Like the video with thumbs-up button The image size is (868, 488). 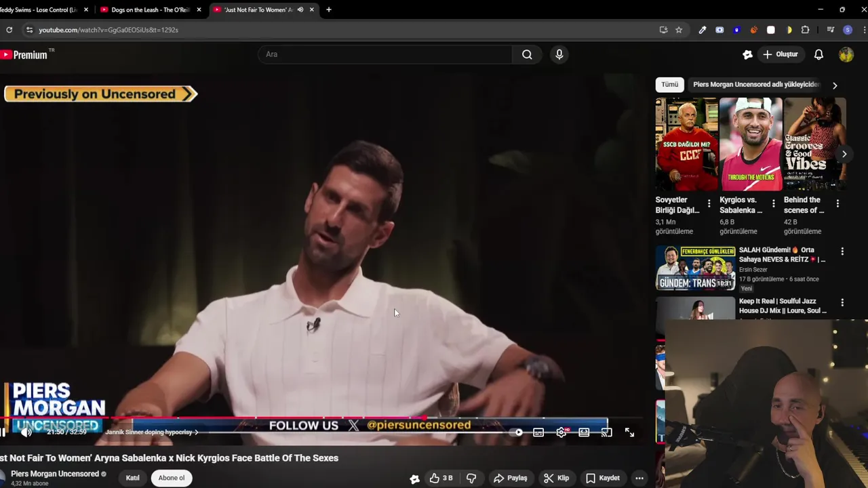[x=441, y=478]
